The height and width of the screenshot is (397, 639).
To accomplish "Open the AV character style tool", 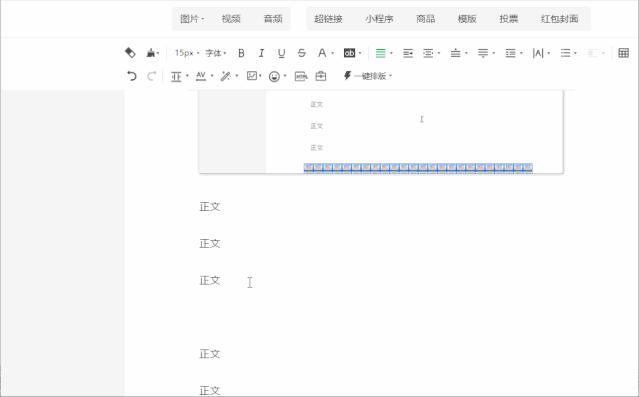I will click(204, 76).
